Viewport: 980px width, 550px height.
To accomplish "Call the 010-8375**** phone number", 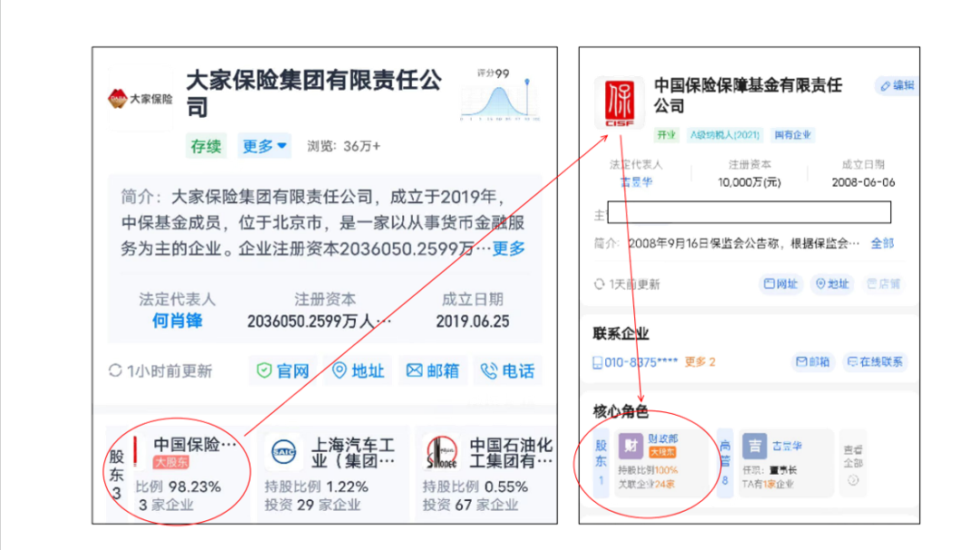I will (x=635, y=362).
